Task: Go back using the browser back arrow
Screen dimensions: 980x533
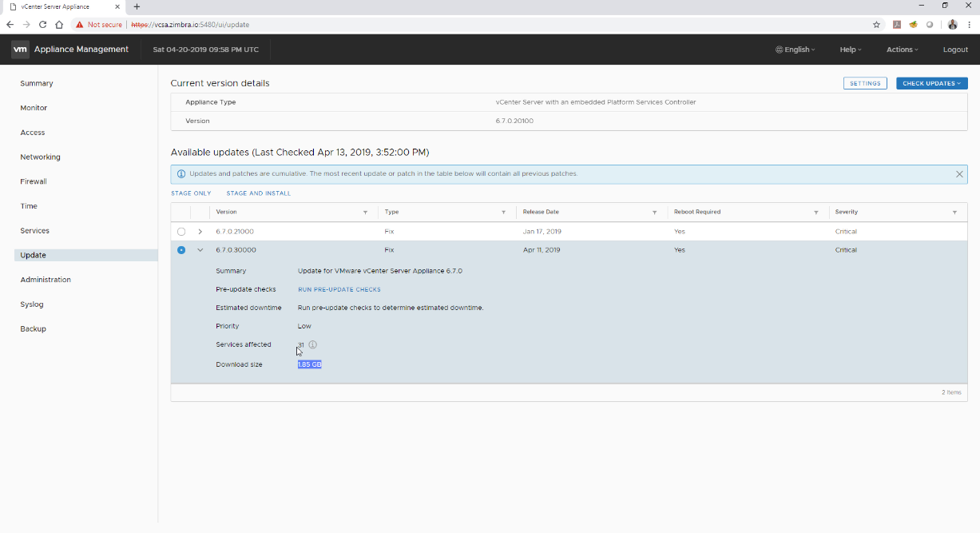Action: [x=10, y=25]
